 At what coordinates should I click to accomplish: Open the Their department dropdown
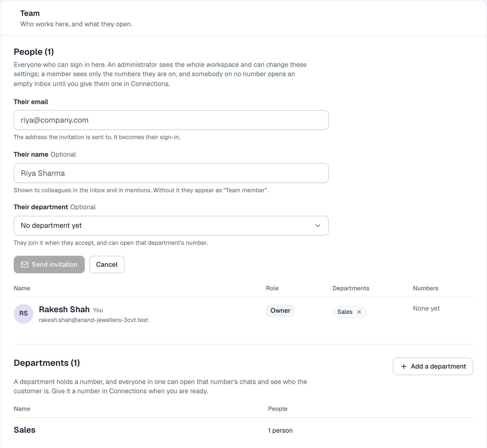(171, 226)
